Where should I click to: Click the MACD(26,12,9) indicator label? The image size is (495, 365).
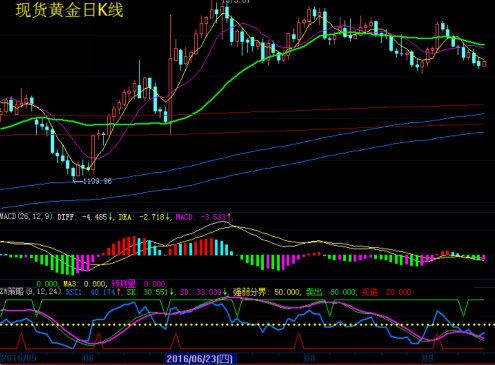click(26, 217)
